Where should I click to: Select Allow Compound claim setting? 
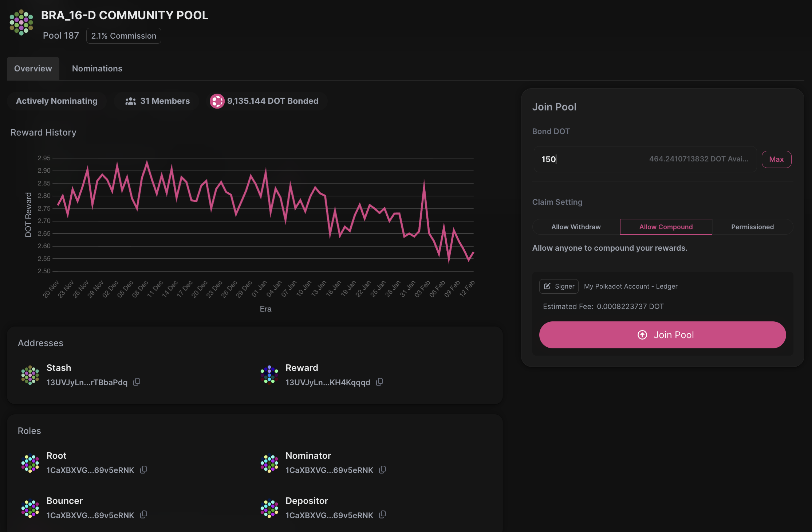666,227
